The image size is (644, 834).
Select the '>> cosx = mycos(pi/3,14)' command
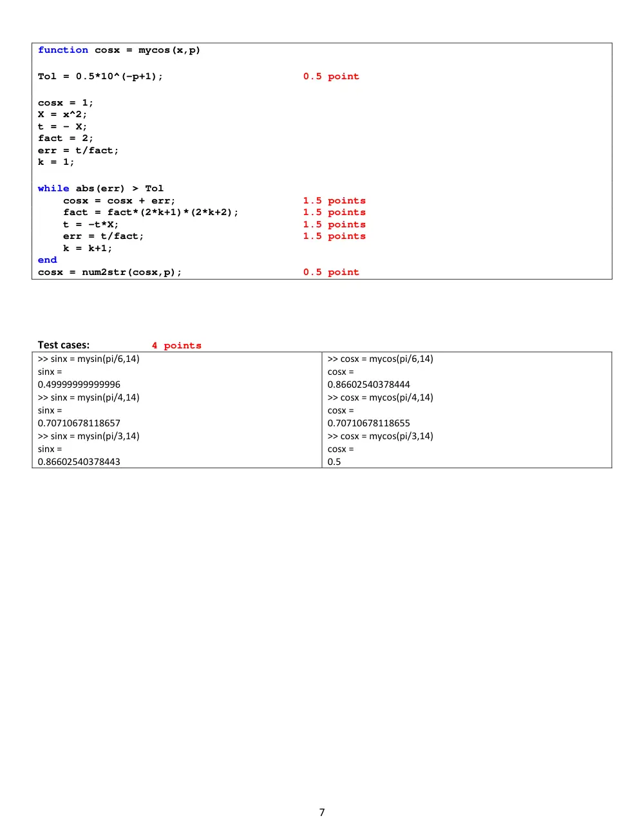(x=381, y=437)
